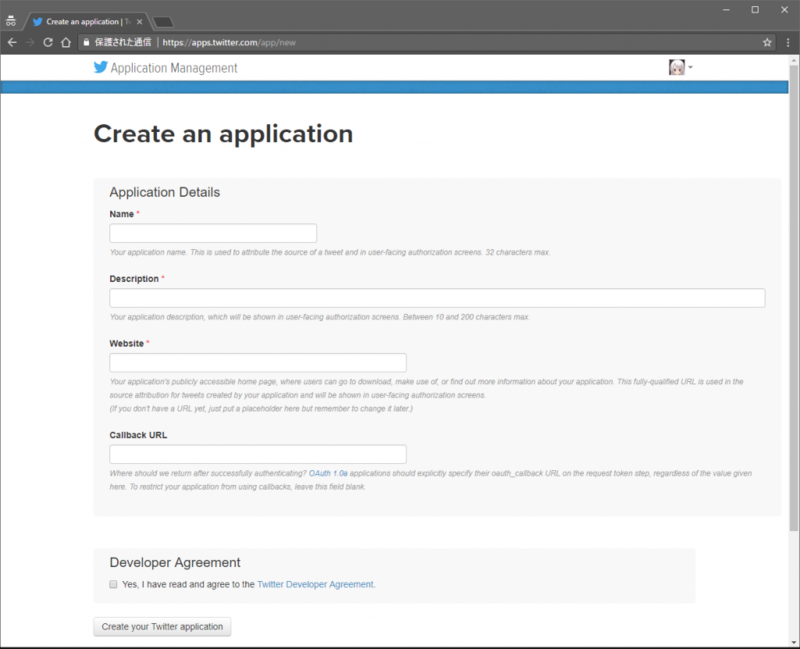Viewport: 800px width, 649px height.
Task: Open the OAuth 1.0a link
Action: click(x=328, y=473)
